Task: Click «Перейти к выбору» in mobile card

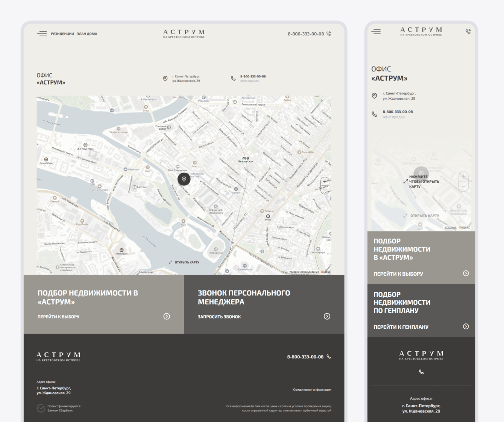Action: tap(398, 274)
